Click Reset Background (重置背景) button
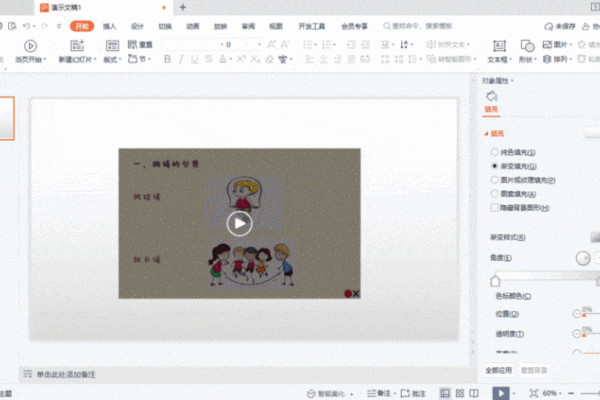The width and height of the screenshot is (600, 400). 534,370
